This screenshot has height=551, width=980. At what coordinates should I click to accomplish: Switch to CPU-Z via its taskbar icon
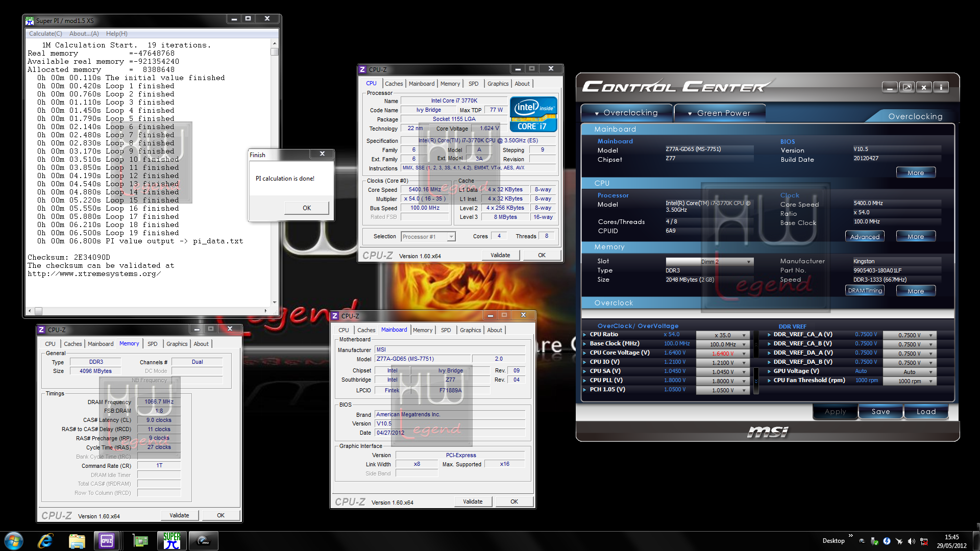(x=107, y=541)
